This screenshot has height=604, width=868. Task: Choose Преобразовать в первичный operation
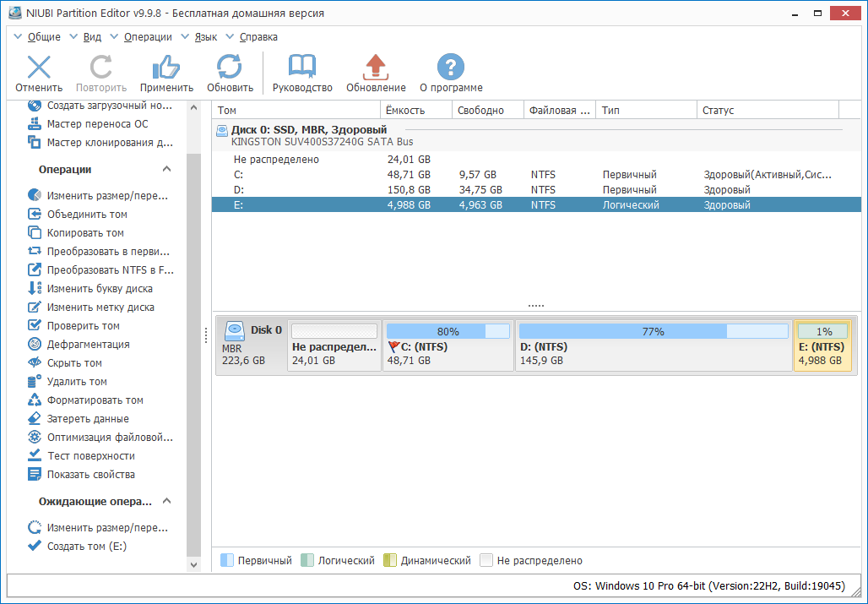[x=99, y=252]
